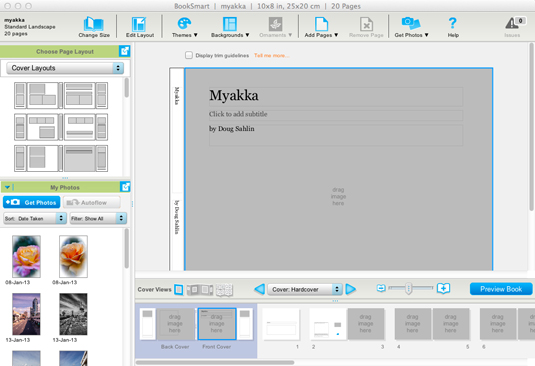This screenshot has width=535, height=366.
Task: Click the 'by Doug Sahlin' author field
Action: [336, 135]
